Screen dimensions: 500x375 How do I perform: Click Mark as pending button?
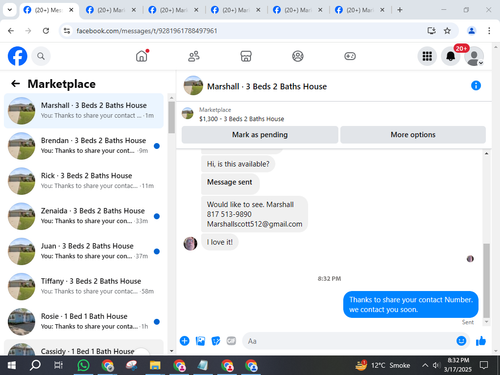(260, 135)
